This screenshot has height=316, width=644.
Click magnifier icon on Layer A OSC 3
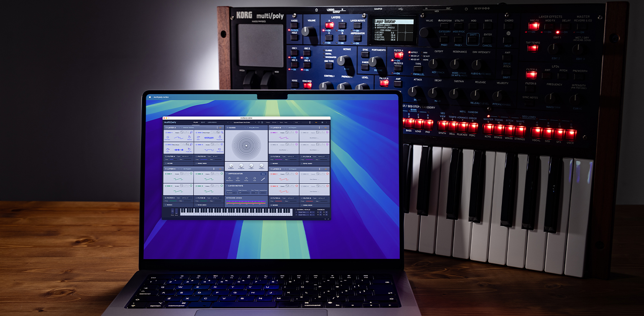coord(191,144)
